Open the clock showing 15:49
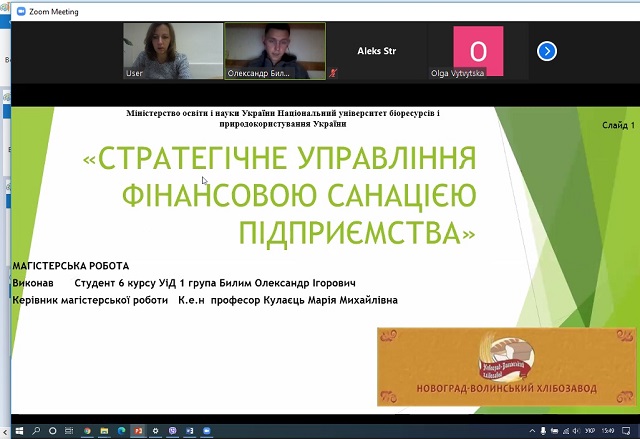640x439 pixels. click(x=608, y=431)
